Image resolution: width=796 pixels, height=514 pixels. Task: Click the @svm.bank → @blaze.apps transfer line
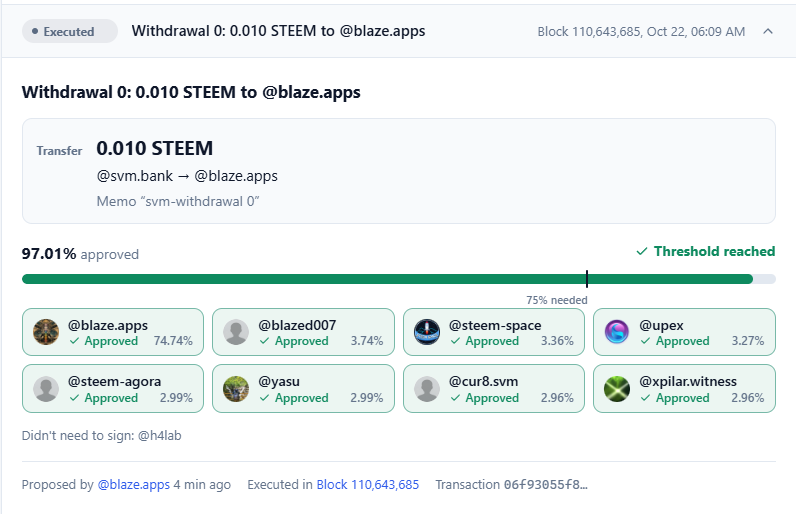click(187, 176)
